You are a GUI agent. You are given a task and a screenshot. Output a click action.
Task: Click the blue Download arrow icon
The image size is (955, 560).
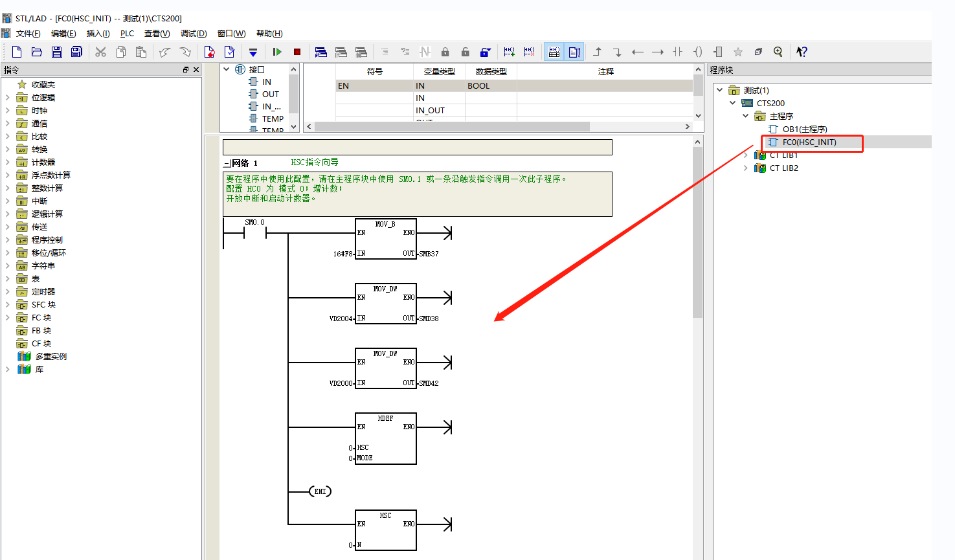253,52
